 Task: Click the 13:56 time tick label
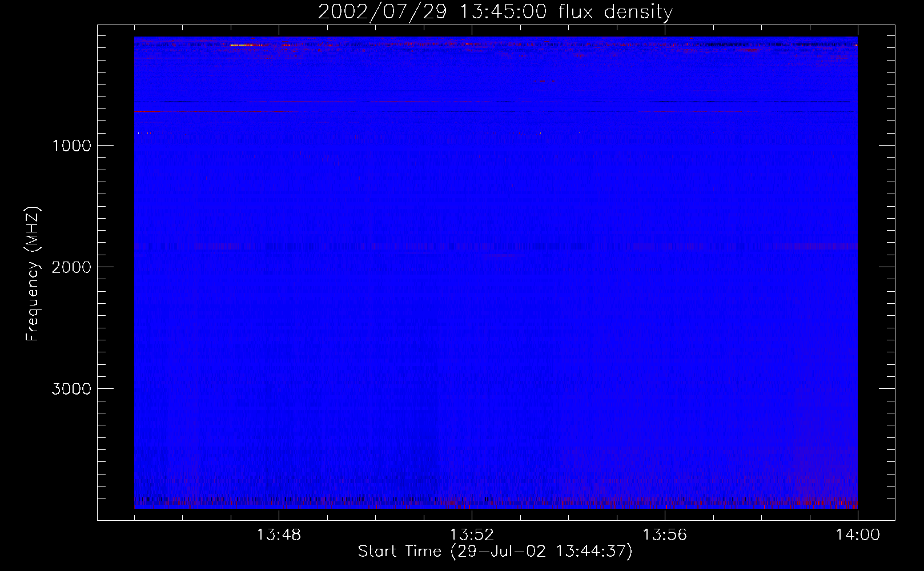pyautogui.click(x=665, y=535)
